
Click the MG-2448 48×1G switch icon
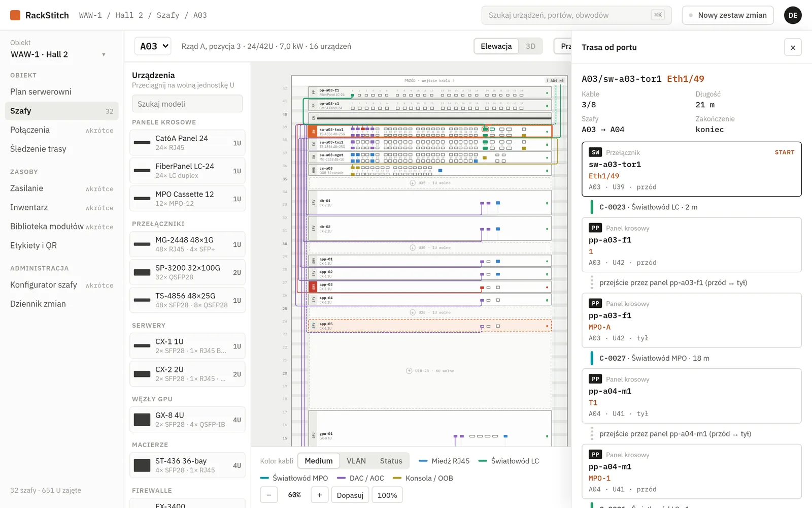point(142,244)
